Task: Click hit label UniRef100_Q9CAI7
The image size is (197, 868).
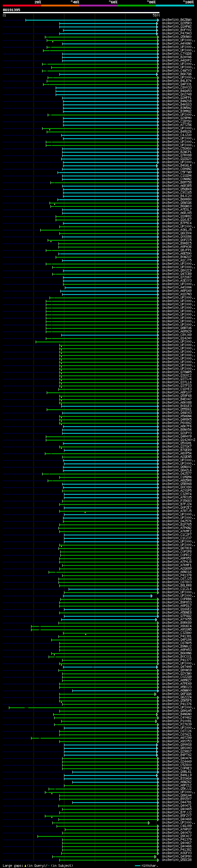Action: coord(177,836)
